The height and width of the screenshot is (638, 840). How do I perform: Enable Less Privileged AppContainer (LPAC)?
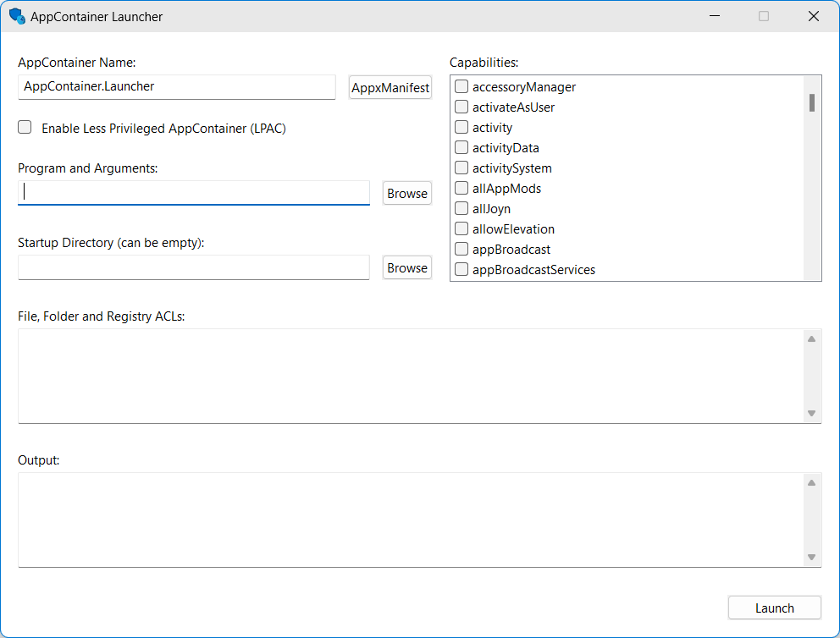coord(25,127)
